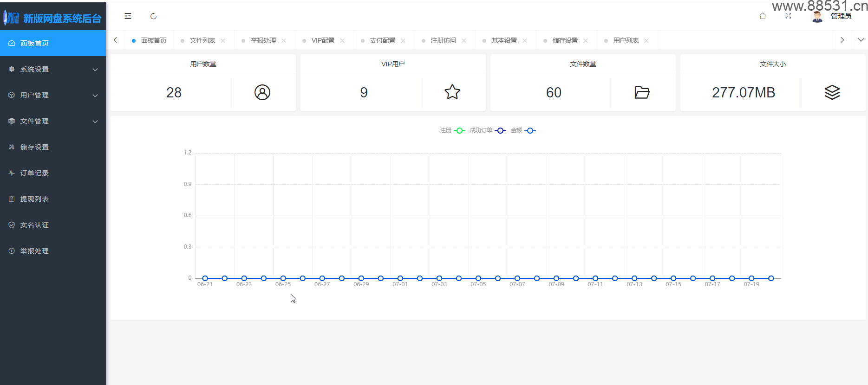
Task: Switch to the 举报处理 tab
Action: point(263,40)
